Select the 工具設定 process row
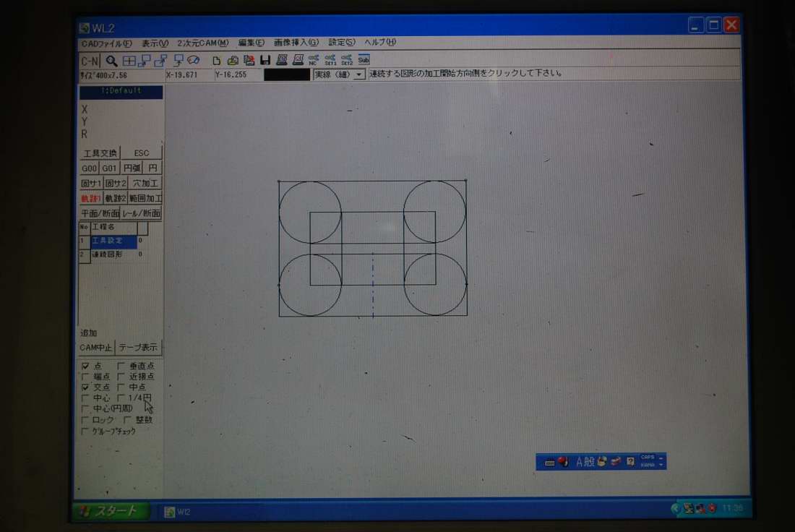This screenshot has height=532, width=795. coord(113,241)
